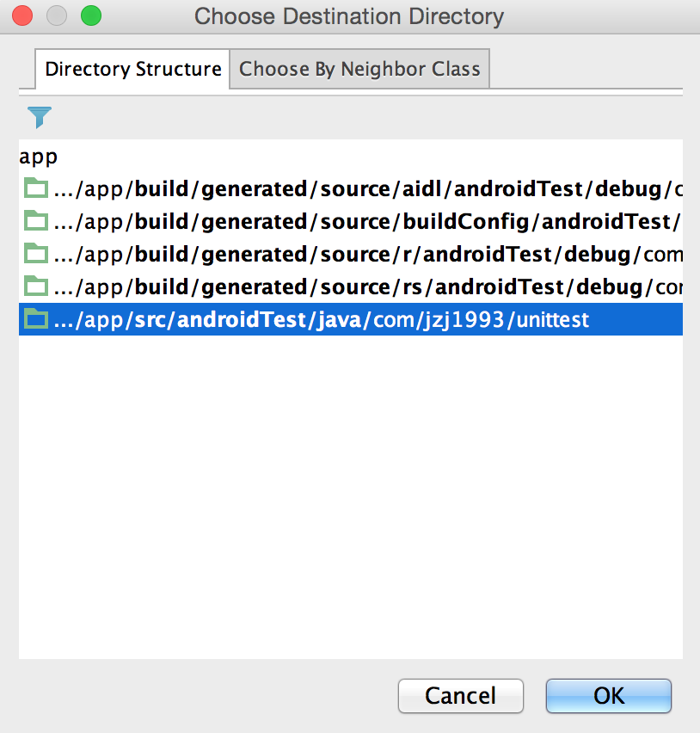This screenshot has height=733, width=700.
Task: Click the Choose Destination Directory title bar
Action: pyautogui.click(x=349, y=15)
